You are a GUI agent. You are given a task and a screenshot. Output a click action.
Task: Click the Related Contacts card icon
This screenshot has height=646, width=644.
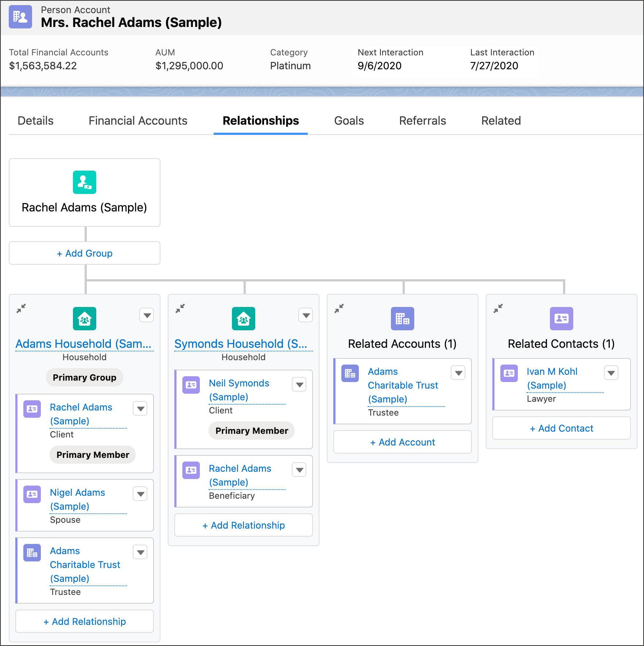coord(562,319)
